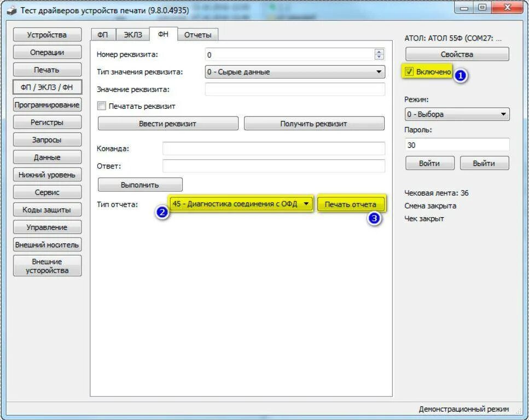Click the Ответ output field
Image resolution: width=529 pixels, height=420 pixels.
[x=274, y=166]
